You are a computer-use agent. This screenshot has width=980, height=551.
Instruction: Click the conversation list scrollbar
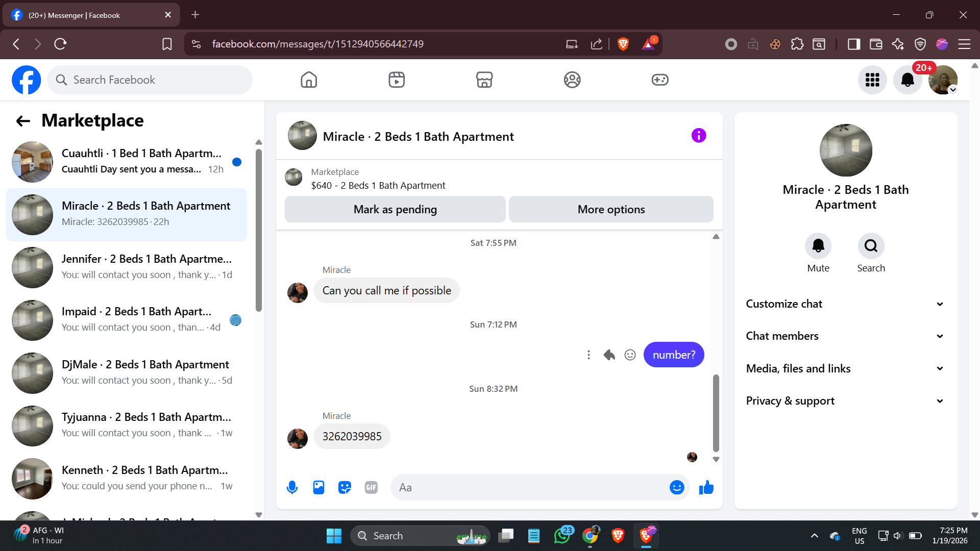click(x=259, y=230)
